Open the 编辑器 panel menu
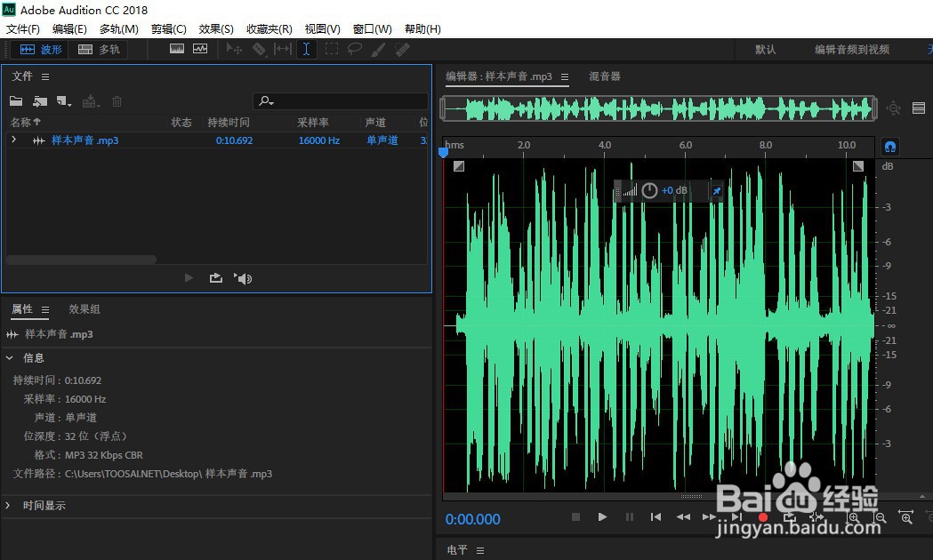Image resolution: width=933 pixels, height=560 pixels. point(565,76)
